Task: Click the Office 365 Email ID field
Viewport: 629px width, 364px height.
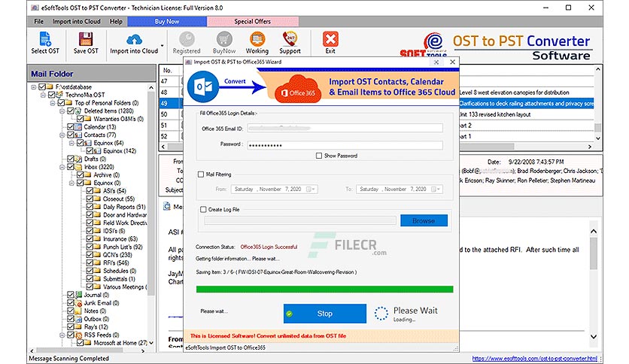Action: pos(345,128)
